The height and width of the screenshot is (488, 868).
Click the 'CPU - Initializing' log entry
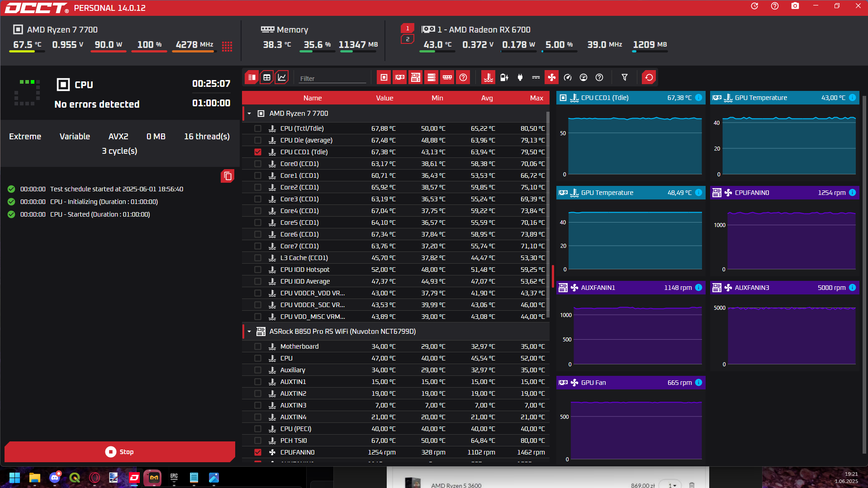(104, 202)
